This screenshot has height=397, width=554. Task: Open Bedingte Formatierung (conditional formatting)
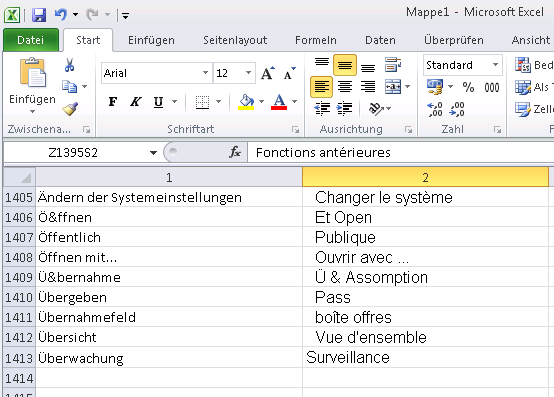pos(534,65)
